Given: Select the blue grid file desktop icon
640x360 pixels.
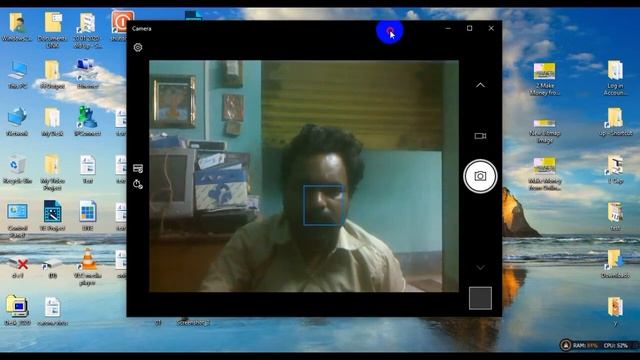Looking at the screenshot, I should coord(87,216).
